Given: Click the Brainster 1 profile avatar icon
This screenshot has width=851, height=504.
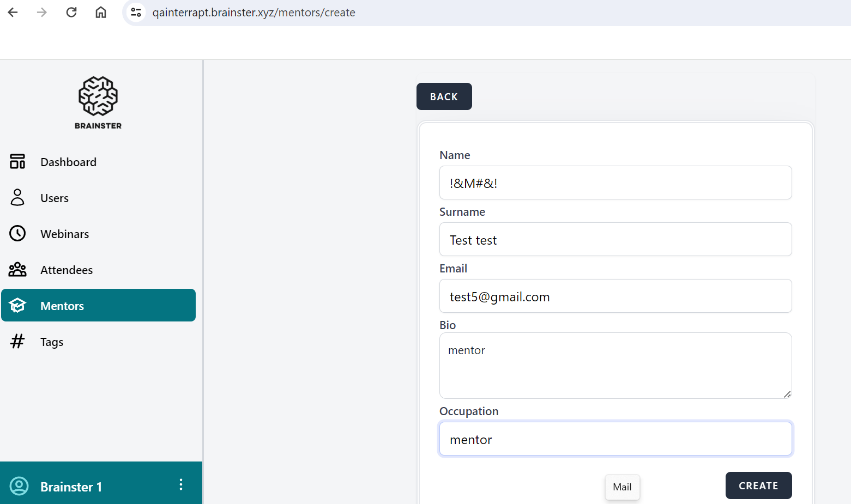Looking at the screenshot, I should pos(19,486).
